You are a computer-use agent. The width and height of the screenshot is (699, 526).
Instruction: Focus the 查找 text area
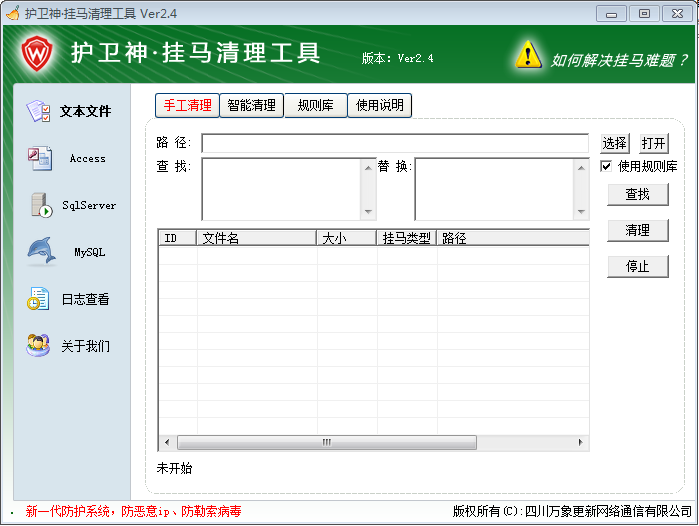pyautogui.click(x=281, y=189)
